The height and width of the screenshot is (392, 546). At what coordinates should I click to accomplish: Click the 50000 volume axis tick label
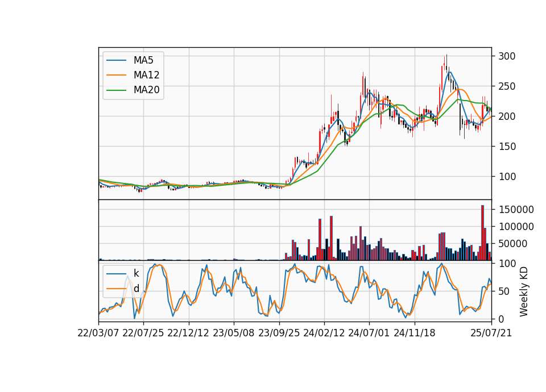click(513, 244)
